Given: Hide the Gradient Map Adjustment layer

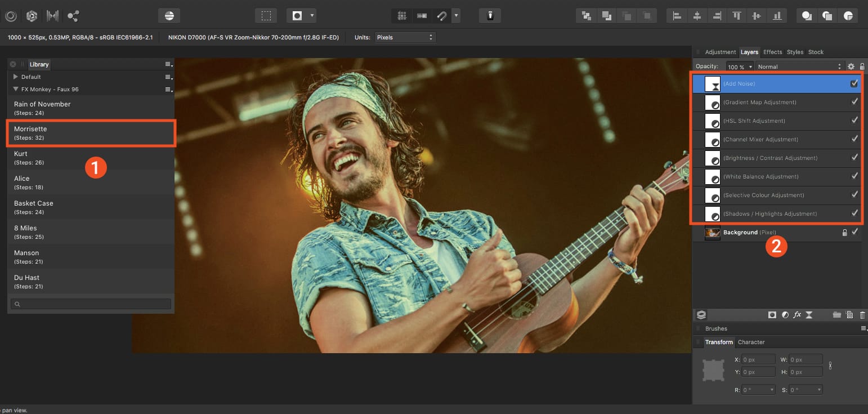Looking at the screenshot, I should click(854, 102).
